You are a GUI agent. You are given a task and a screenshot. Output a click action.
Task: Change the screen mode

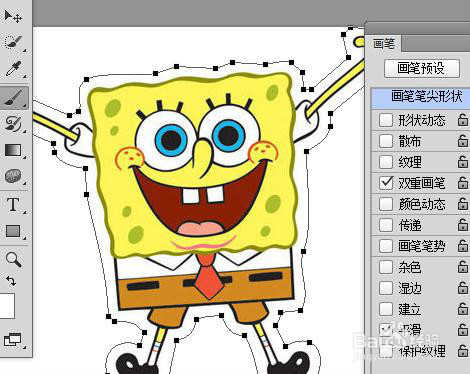coord(12,339)
